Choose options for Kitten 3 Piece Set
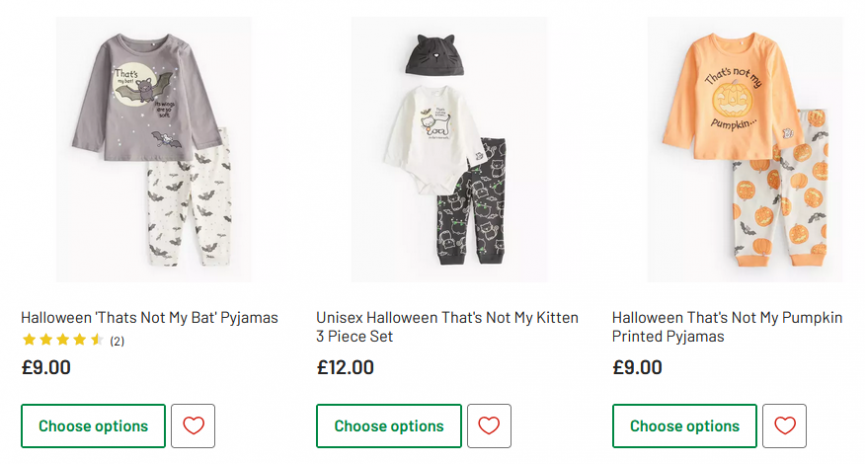The height and width of the screenshot is (464, 865). pos(389,426)
